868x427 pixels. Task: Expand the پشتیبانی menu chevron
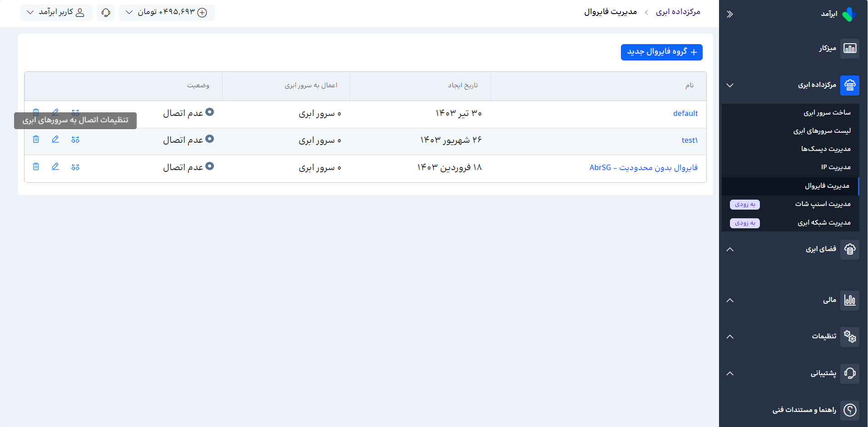pos(730,373)
